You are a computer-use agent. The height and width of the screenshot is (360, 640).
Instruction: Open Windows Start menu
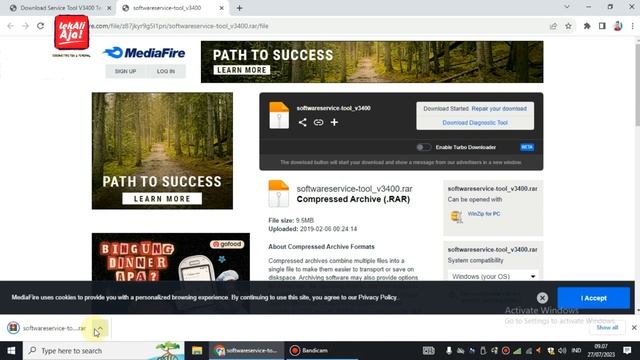[x=11, y=351]
